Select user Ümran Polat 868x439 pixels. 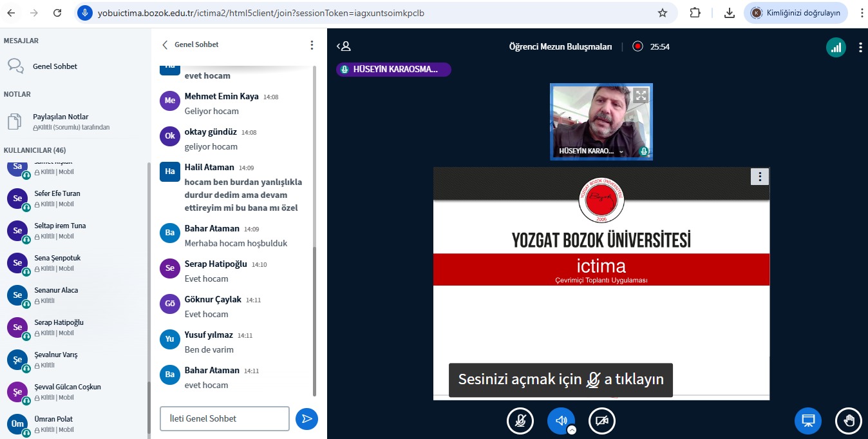point(75,424)
